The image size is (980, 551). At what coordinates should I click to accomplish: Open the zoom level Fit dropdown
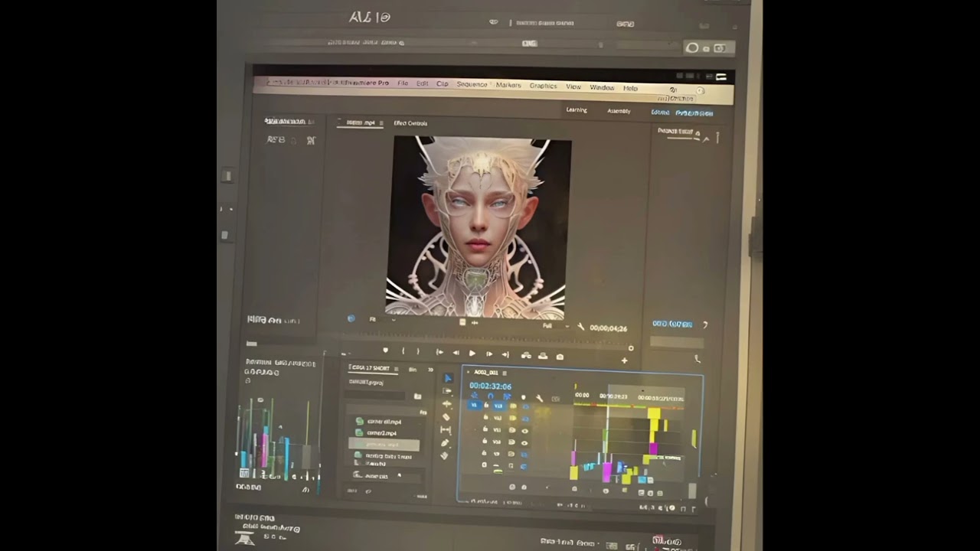pyautogui.click(x=381, y=319)
